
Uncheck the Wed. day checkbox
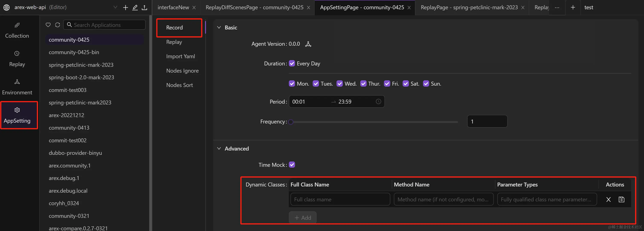pyautogui.click(x=339, y=84)
